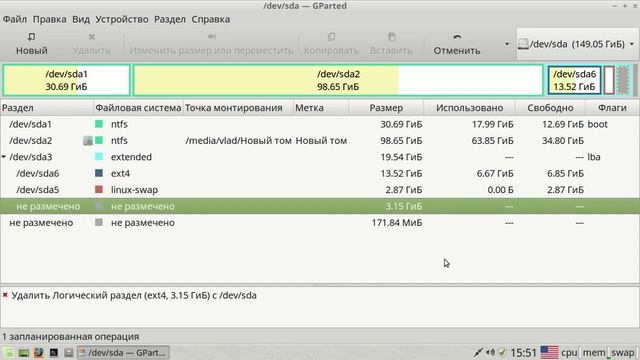The height and width of the screenshot is (360, 640).
Task: Sort by Used column header (Использовано)
Action: coord(469,108)
